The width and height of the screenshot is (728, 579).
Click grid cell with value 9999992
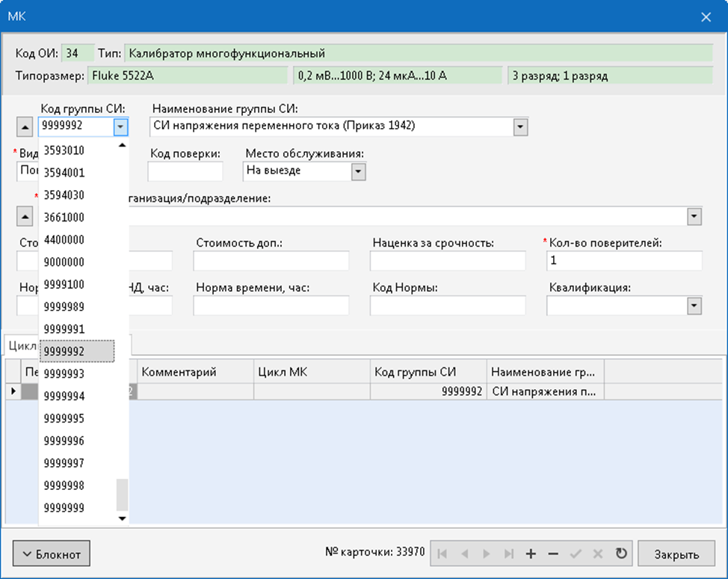428,392
